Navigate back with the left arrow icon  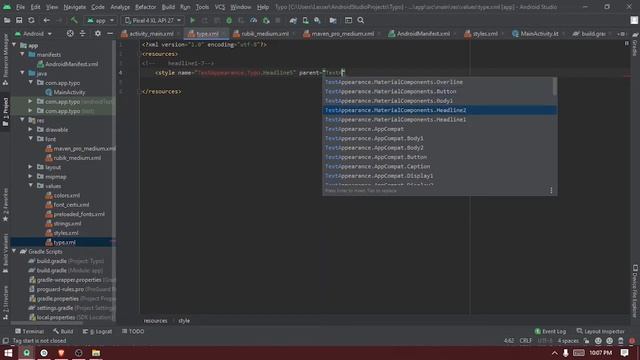(47, 20)
